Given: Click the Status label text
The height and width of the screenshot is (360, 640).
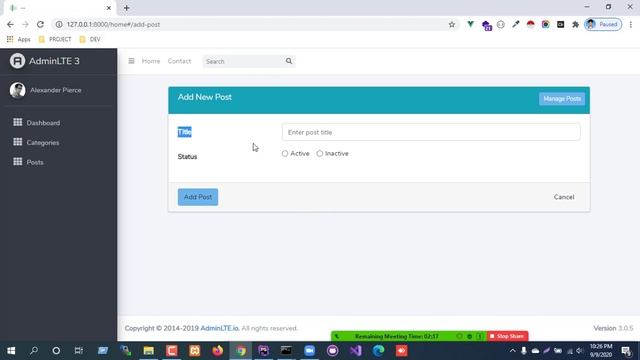Looking at the screenshot, I should (187, 157).
